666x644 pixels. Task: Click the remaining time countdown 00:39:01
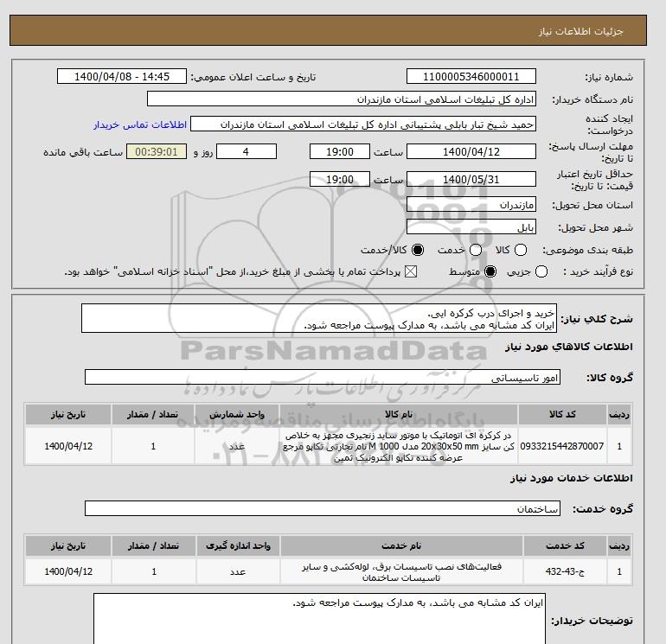coord(157,151)
